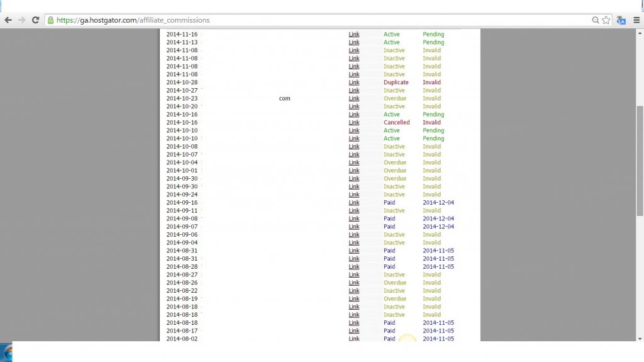Bookmark this page with the star icon
This screenshot has height=362, width=644.
pyautogui.click(x=606, y=20)
